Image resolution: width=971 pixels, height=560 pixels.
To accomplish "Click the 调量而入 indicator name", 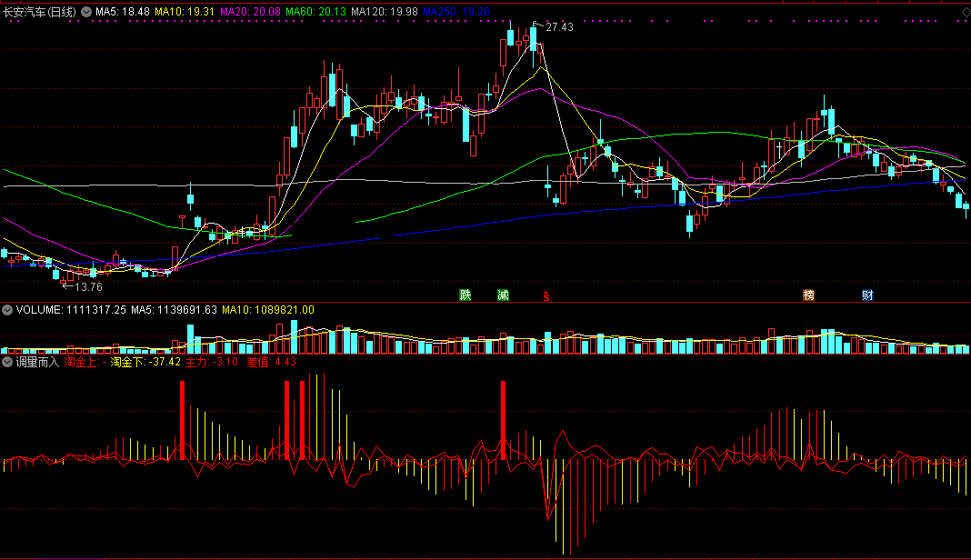I will [x=37, y=362].
